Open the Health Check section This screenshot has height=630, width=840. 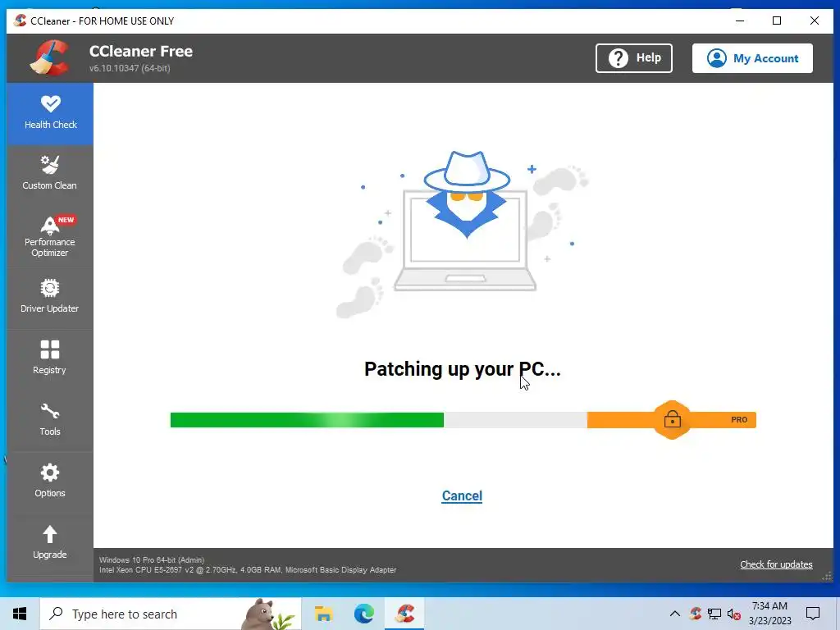[x=50, y=113]
